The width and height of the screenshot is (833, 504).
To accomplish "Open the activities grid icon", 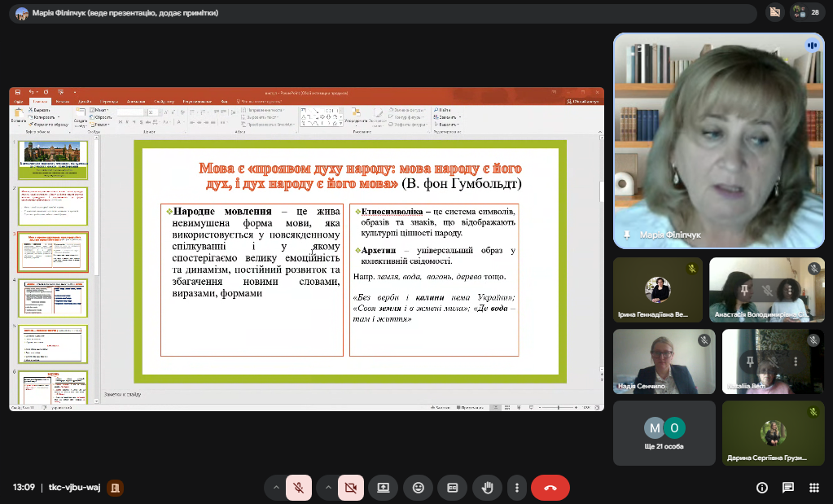I will (x=814, y=488).
